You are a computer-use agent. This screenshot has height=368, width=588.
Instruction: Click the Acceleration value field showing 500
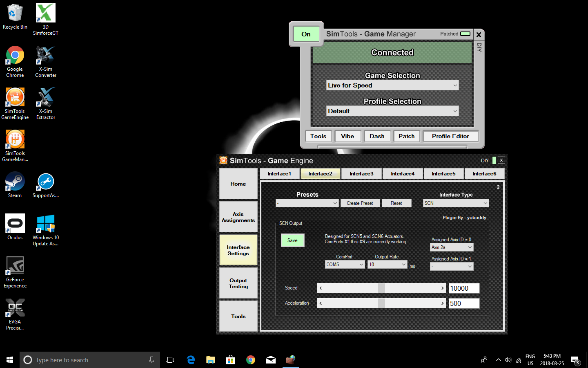(x=464, y=303)
